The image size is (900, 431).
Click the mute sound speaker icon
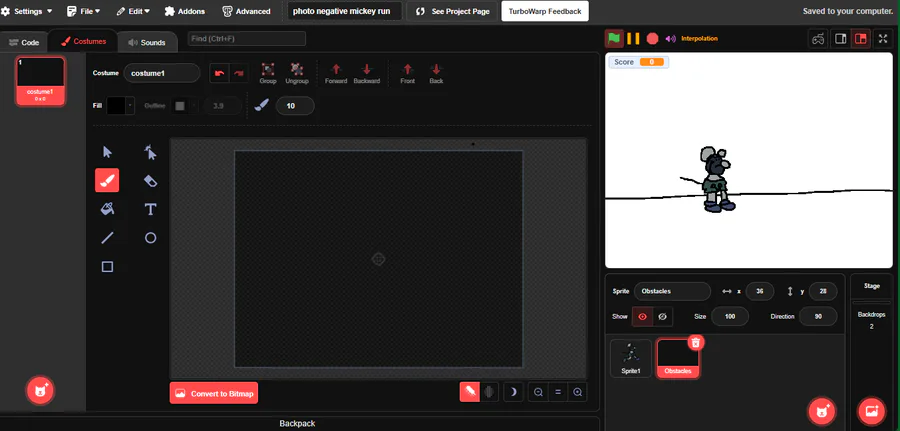[x=670, y=38]
